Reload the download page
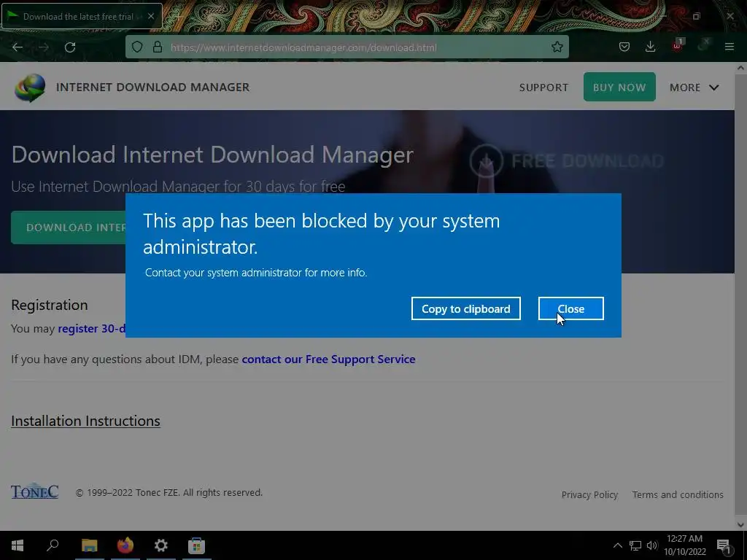Screen dimensions: 747x560 (70, 47)
